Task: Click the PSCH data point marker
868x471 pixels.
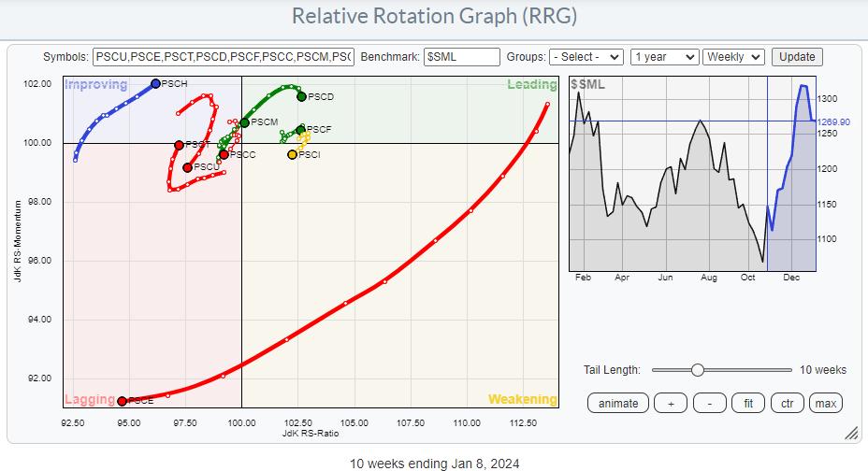Action: pyautogui.click(x=155, y=83)
